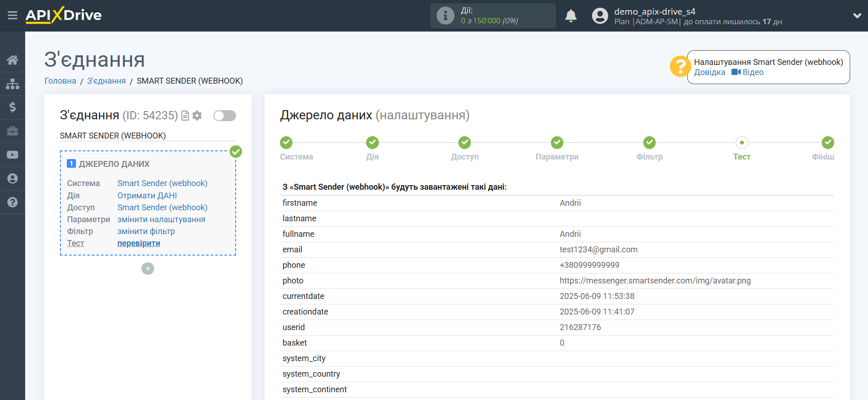The width and height of the screenshot is (868, 400).
Task: Open the help question sidebar icon
Action: [x=12, y=202]
